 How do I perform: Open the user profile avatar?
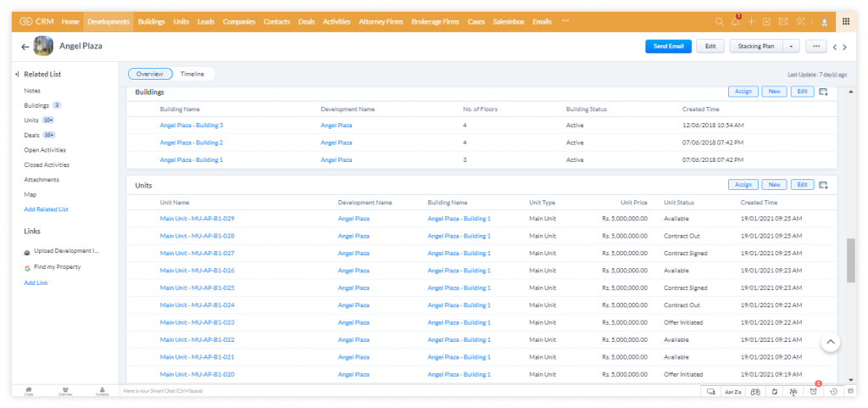[824, 21]
